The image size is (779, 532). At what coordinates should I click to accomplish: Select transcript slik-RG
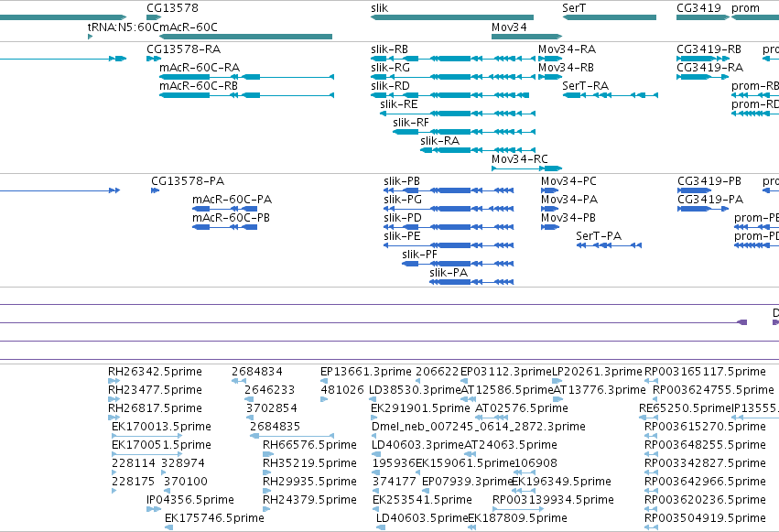453,77
